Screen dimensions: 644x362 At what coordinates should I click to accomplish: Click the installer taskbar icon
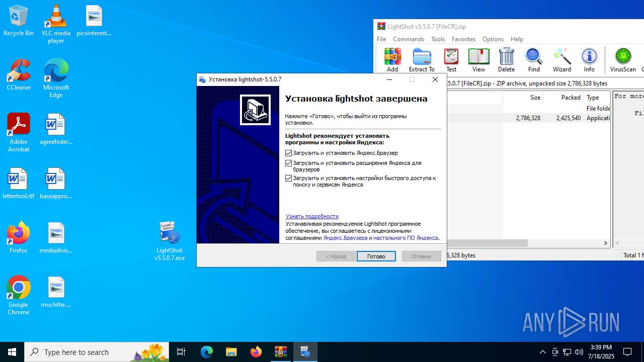[305, 352]
